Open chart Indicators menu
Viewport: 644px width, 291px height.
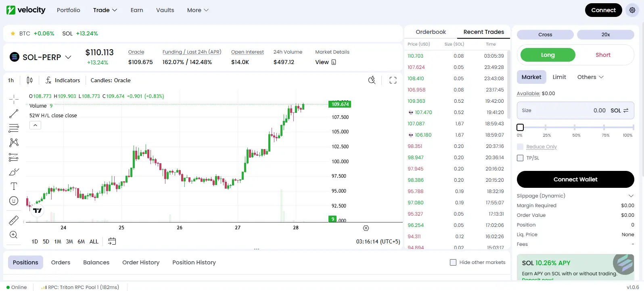(x=63, y=80)
